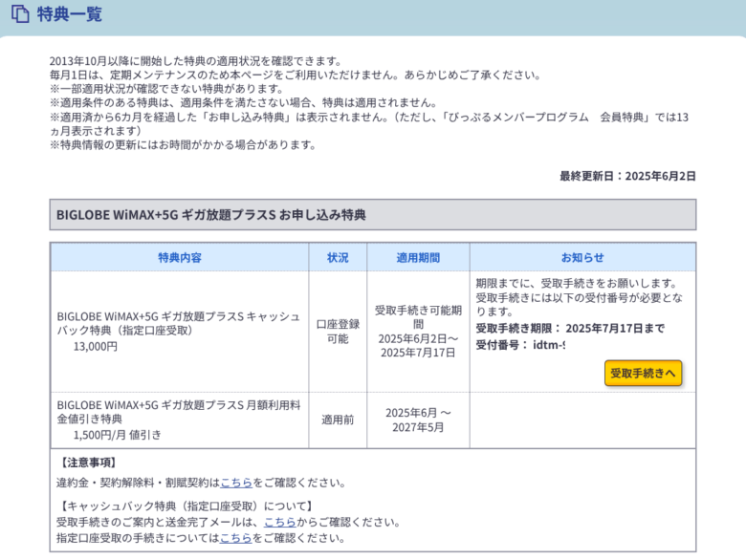746x560 pixels.
Task: Open the こちら link for 送金完了メール
Action: [x=279, y=522]
